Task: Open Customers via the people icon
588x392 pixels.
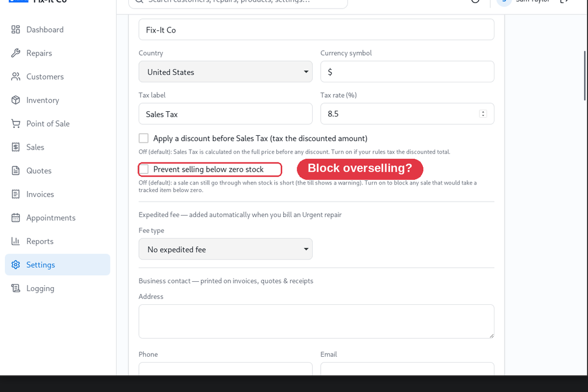Action: click(16, 77)
